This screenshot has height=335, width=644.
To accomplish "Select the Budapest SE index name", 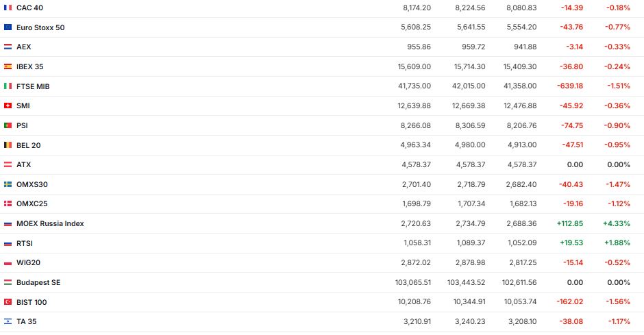I will pyautogui.click(x=38, y=282).
